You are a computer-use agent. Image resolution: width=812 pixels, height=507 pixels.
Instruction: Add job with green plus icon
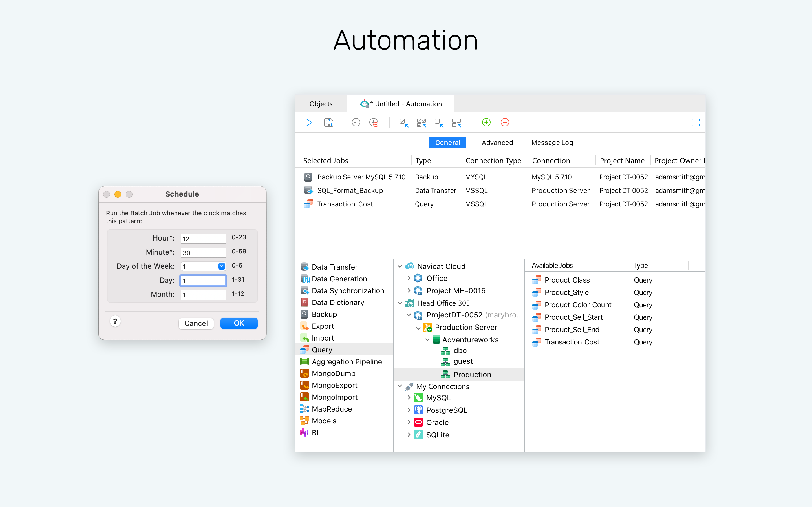pos(486,123)
